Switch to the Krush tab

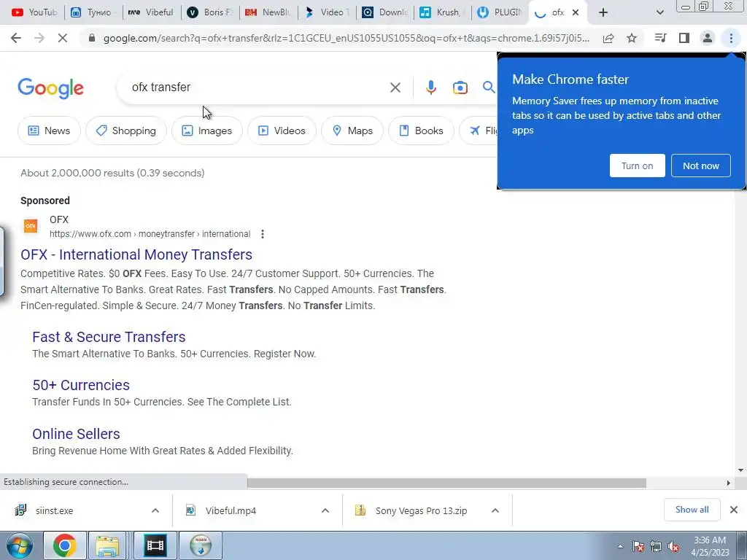click(x=443, y=12)
